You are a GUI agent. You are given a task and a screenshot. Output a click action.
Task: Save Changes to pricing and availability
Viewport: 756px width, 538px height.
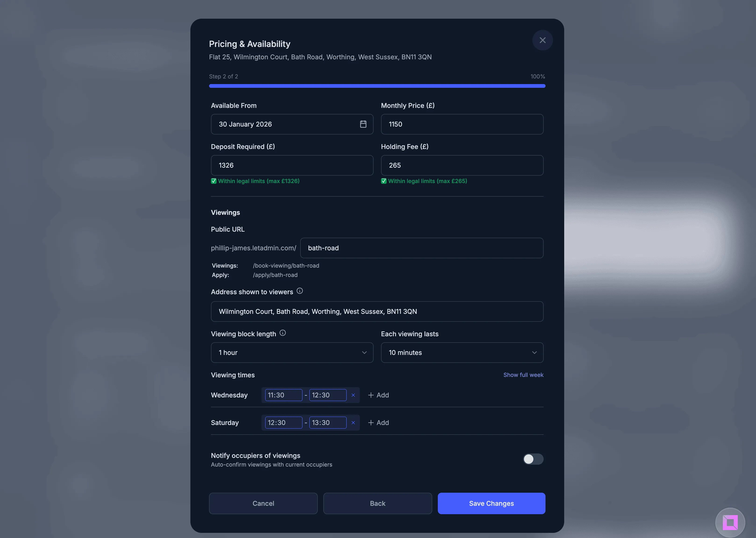pos(491,503)
